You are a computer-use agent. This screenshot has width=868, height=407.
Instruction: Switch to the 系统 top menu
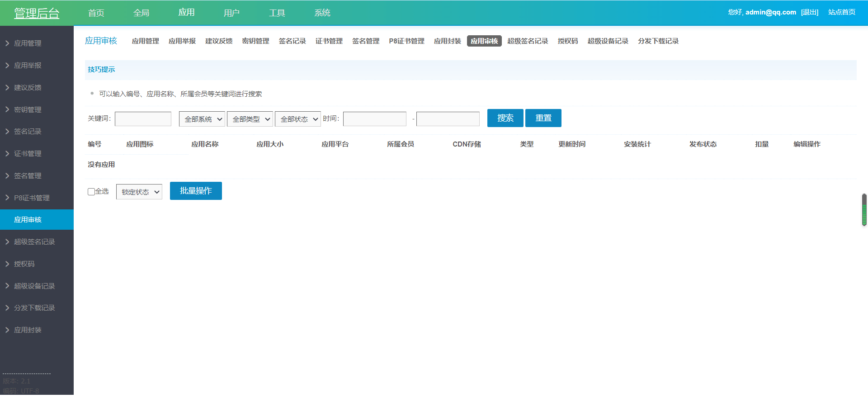tap(322, 13)
